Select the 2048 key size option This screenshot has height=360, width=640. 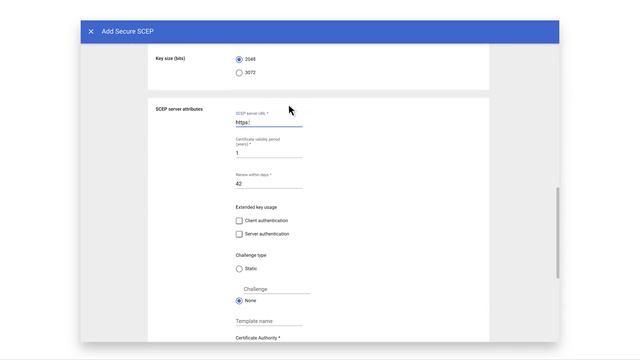(x=239, y=60)
